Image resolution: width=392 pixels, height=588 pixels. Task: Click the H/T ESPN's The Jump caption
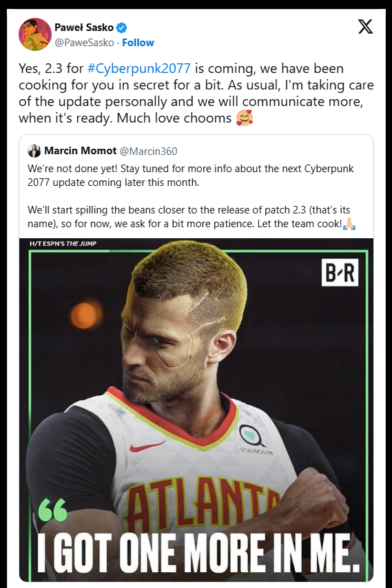click(x=63, y=243)
